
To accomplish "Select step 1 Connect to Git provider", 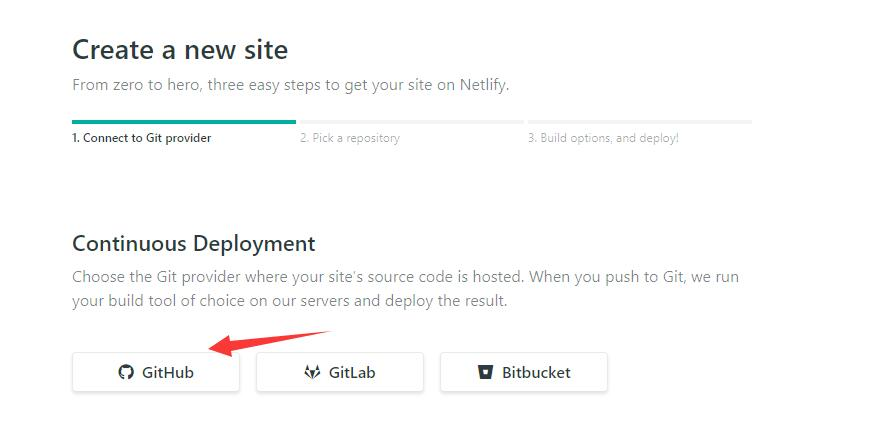I will click(x=141, y=138).
